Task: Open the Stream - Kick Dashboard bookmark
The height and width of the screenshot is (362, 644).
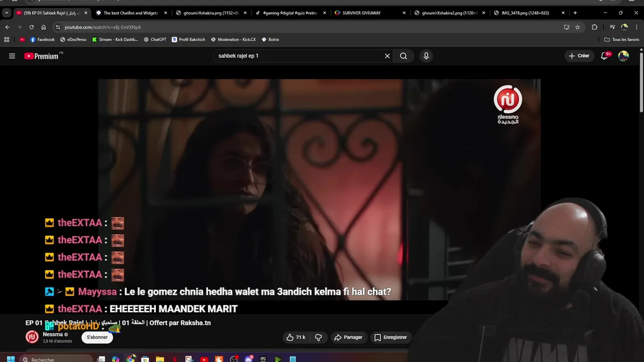Action: pyautogui.click(x=115, y=39)
